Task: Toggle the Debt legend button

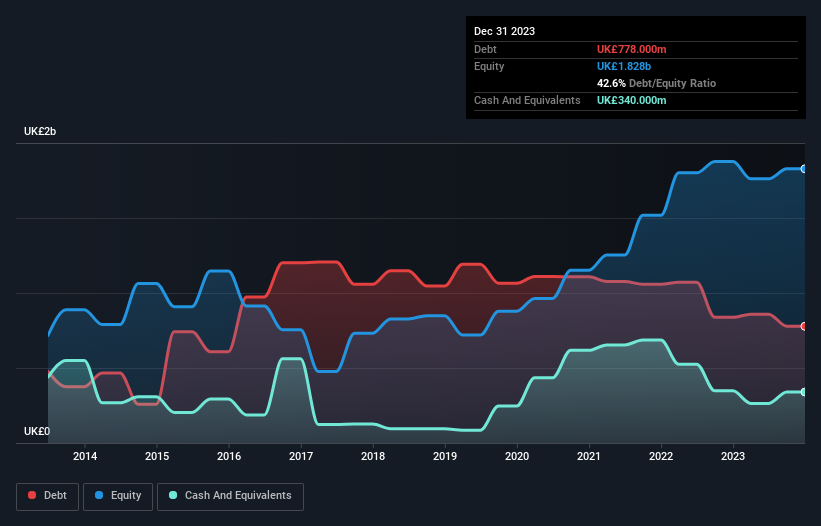Action: [x=48, y=496]
